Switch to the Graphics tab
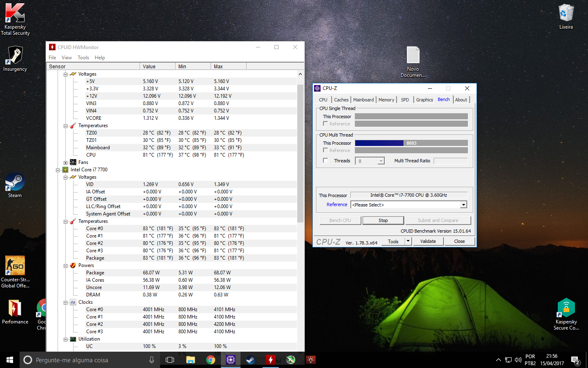 (x=424, y=100)
